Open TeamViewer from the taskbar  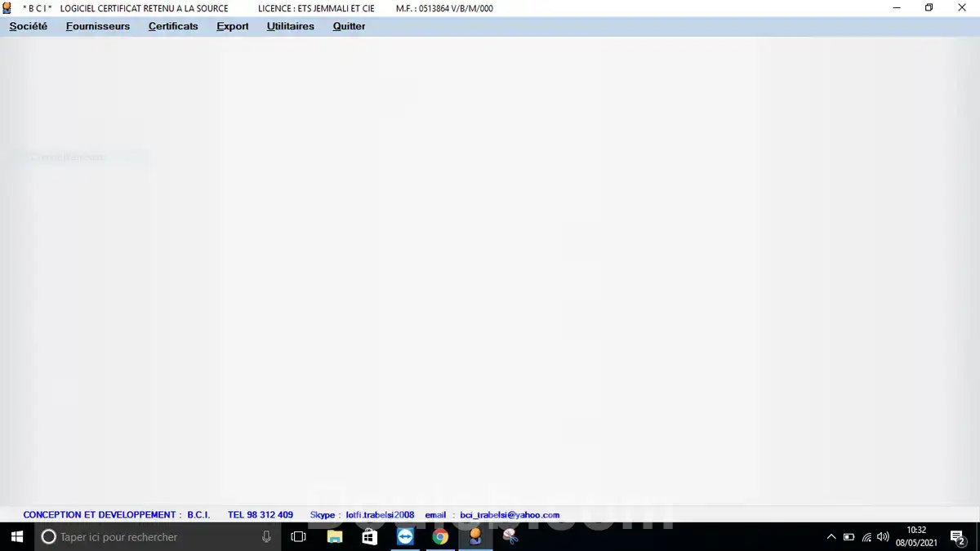click(x=405, y=536)
